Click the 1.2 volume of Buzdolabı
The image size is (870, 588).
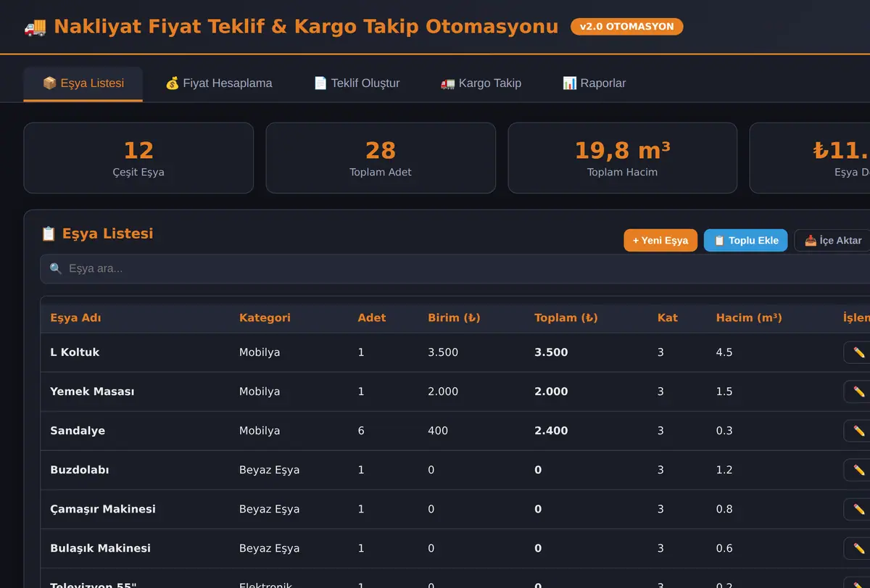point(724,470)
